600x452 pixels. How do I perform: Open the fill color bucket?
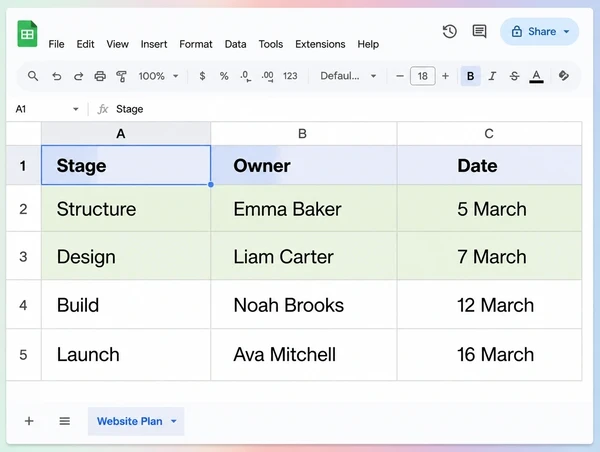[564, 75]
